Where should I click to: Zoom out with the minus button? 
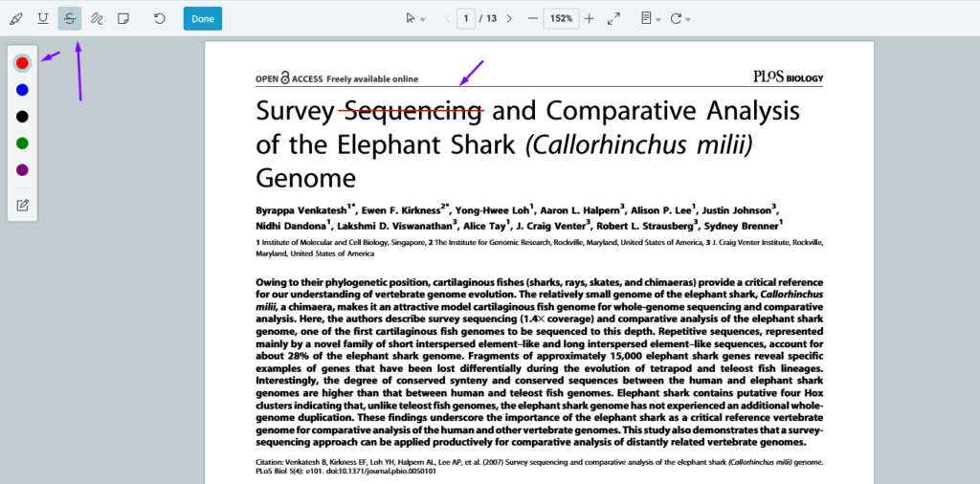(533, 18)
